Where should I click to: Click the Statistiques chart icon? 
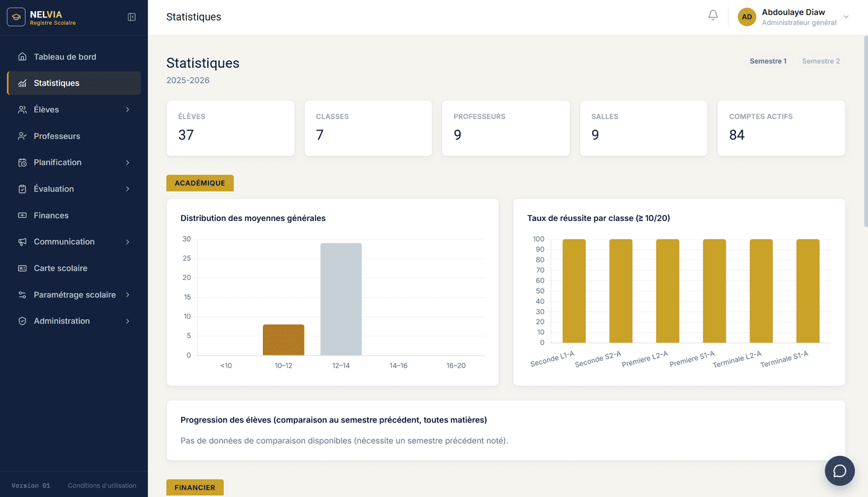[x=22, y=83]
